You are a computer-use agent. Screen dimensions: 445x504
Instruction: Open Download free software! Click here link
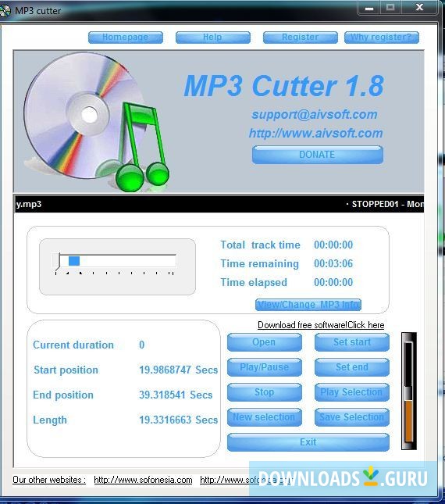pyautogui.click(x=321, y=325)
